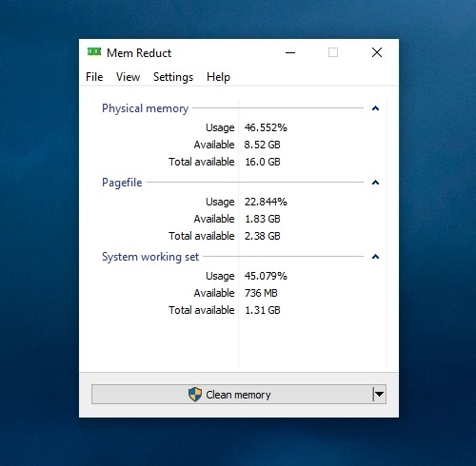476x466 pixels.
Task: Click the Mem Reduct app icon in title bar
Action: [94, 51]
